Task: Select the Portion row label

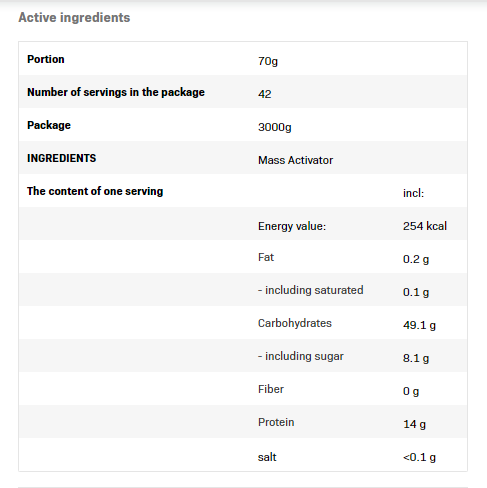Action: pos(46,59)
